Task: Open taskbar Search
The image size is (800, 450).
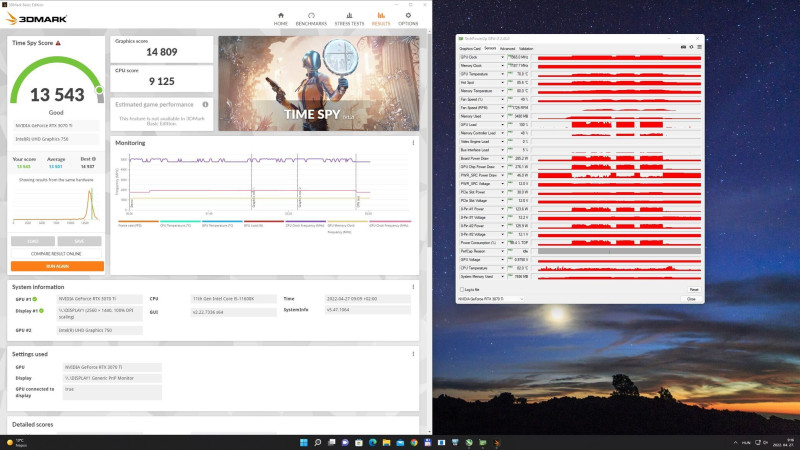Action: [x=317, y=442]
